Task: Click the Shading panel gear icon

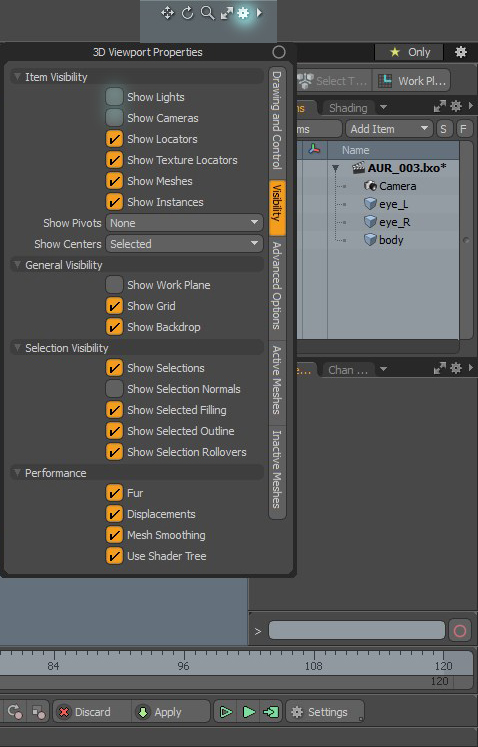Action: [x=456, y=106]
